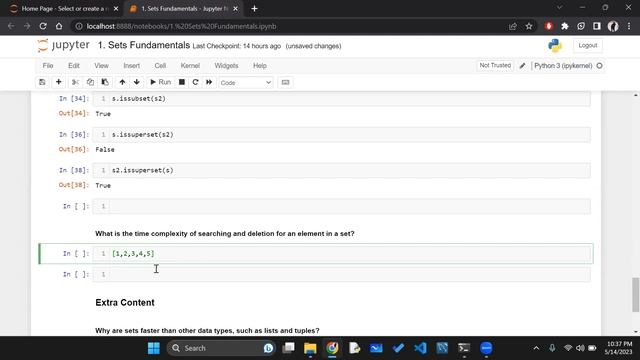
Task: Open the Insert menu
Action: pos(131,66)
